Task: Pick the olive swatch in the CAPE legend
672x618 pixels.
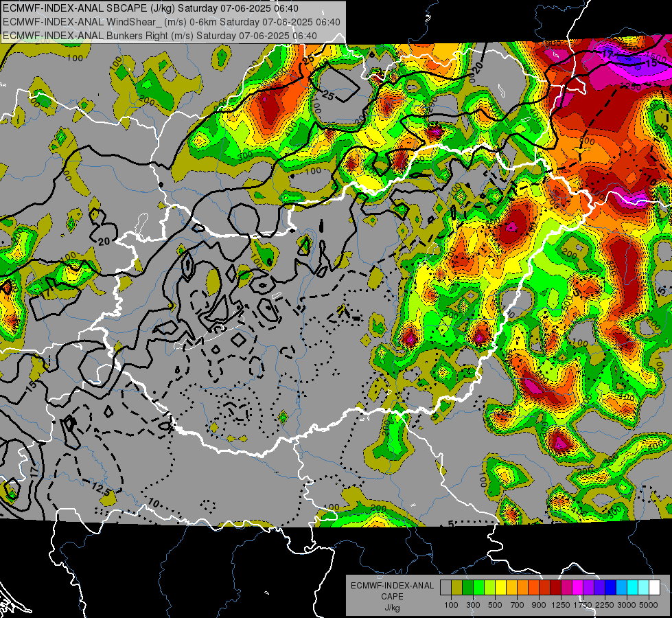Action: (x=457, y=588)
